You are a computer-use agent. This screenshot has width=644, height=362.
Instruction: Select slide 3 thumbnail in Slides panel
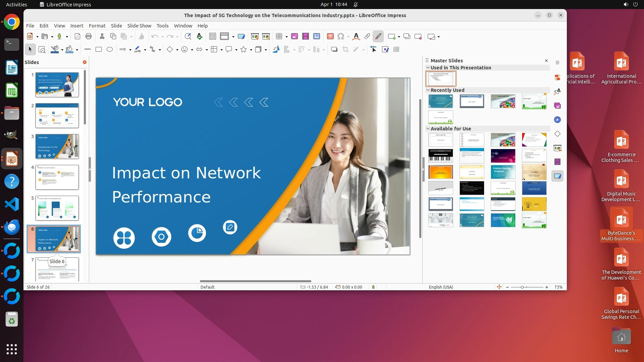tap(57, 146)
